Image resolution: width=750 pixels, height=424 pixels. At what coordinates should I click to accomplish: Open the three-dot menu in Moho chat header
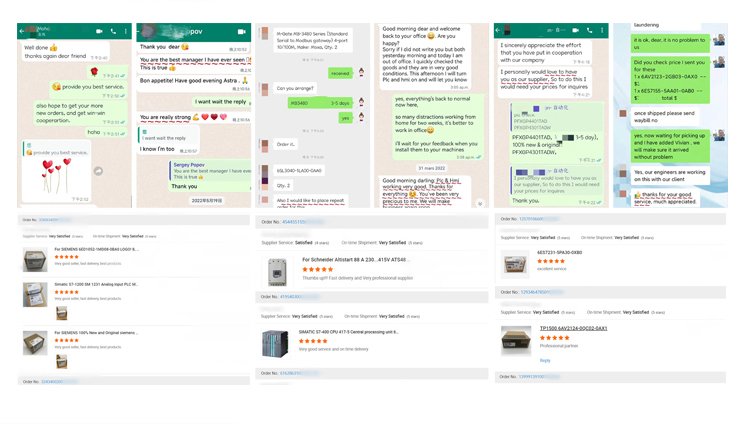(126, 31)
